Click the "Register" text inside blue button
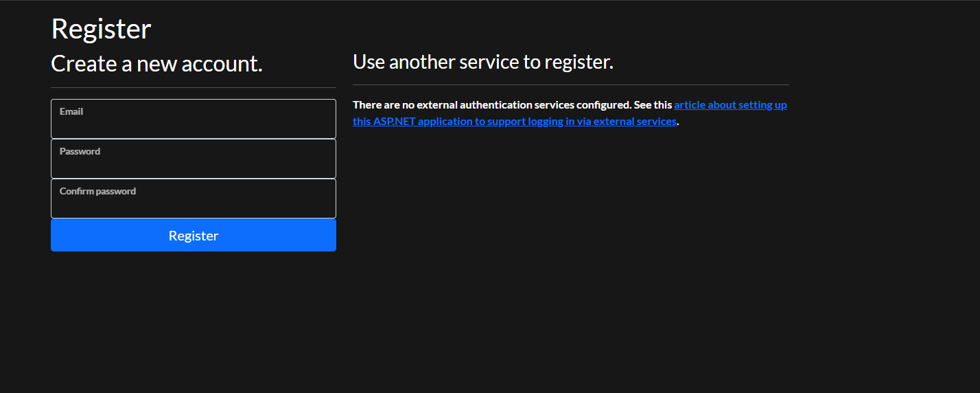 [193, 236]
